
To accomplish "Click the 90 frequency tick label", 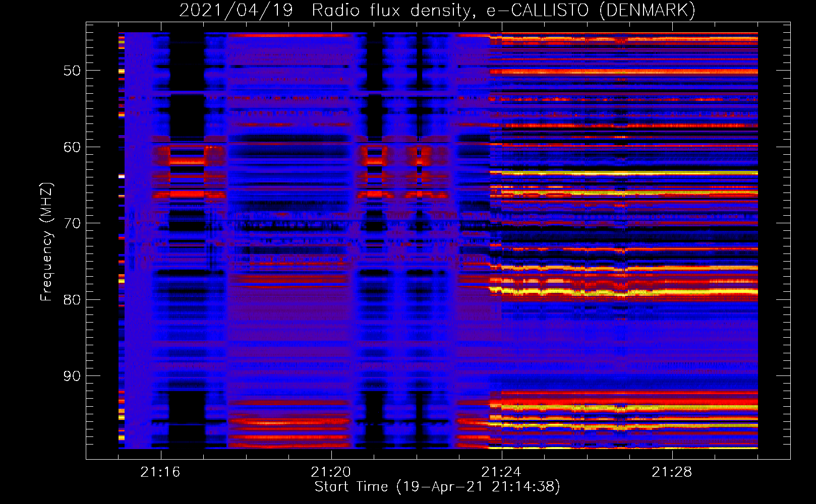I will click(x=72, y=376).
